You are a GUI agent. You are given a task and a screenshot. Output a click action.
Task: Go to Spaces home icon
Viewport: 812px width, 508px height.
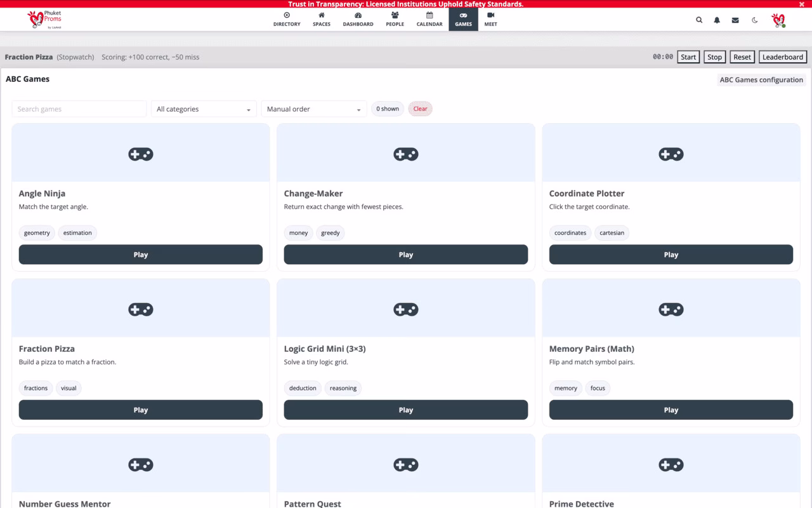pyautogui.click(x=322, y=15)
